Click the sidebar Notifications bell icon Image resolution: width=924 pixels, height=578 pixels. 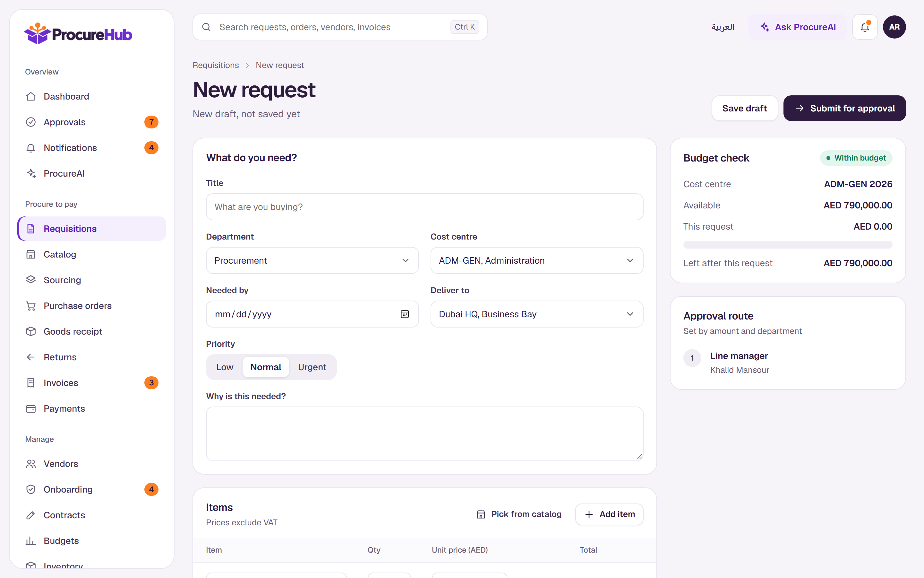tap(31, 148)
